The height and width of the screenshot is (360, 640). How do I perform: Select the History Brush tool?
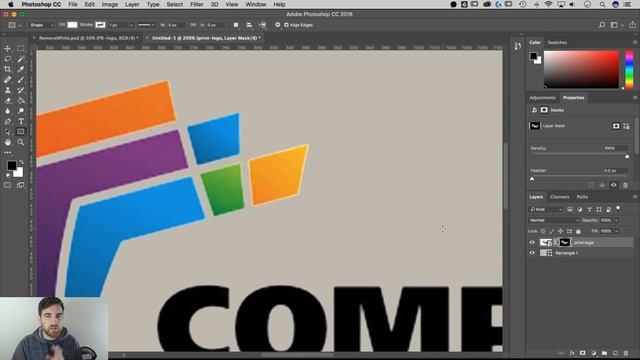pyautogui.click(x=20, y=90)
